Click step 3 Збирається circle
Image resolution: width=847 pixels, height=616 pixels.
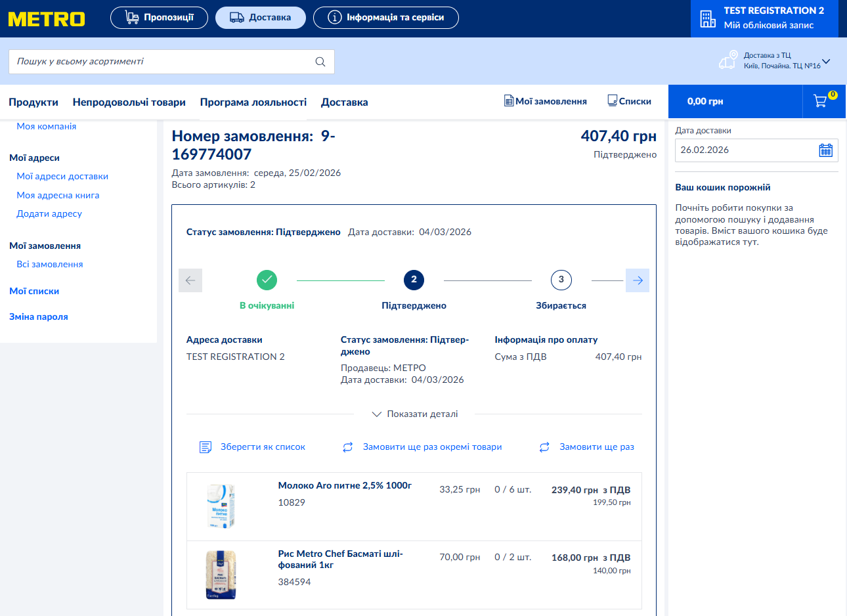pos(561,280)
